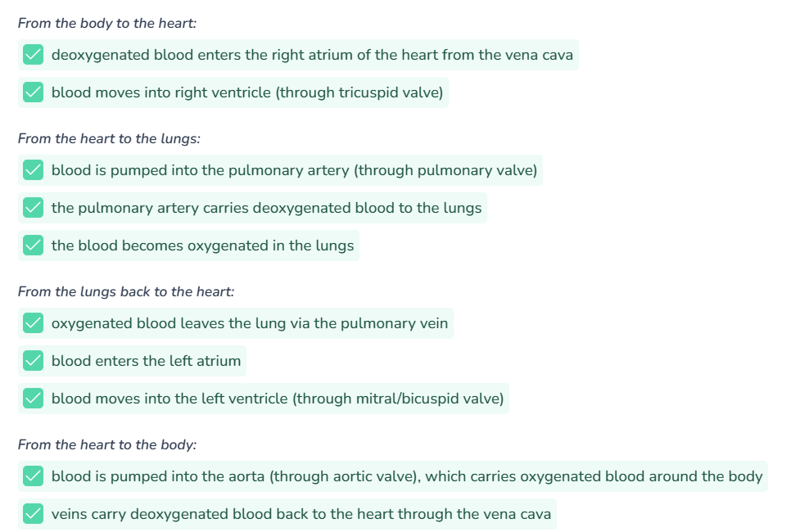This screenshot has width=791, height=532.
Task: Click the text 'through tricuspid valve'
Action: (359, 92)
